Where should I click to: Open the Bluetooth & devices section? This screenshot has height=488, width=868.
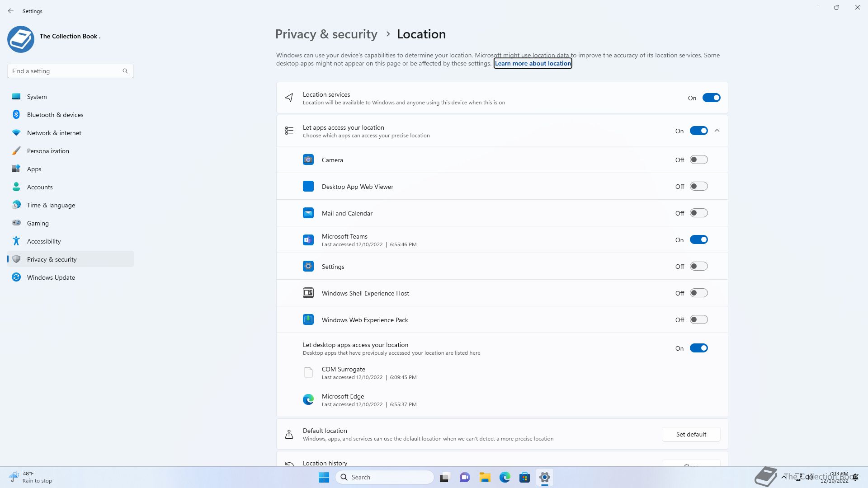pos(55,115)
